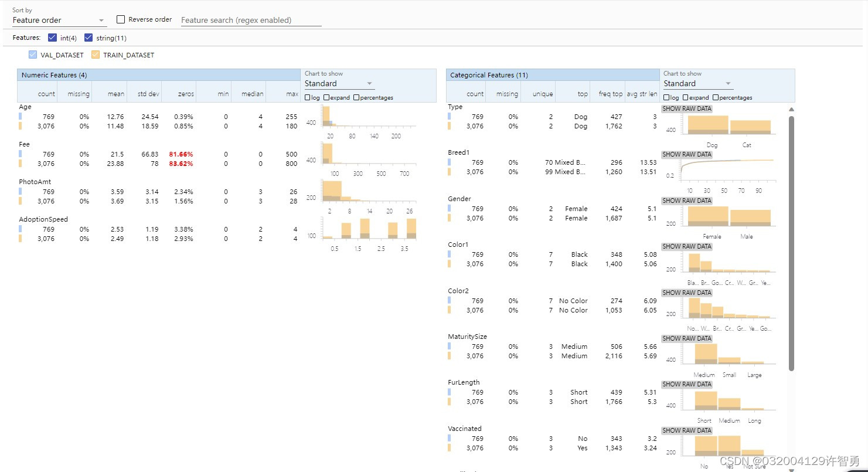Click the numeric 'std dev' column header
Viewport: 868px width, 472px height.
(149, 94)
